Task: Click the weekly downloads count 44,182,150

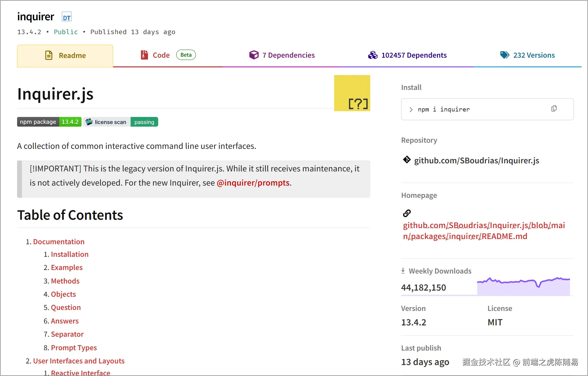Action: pos(423,287)
